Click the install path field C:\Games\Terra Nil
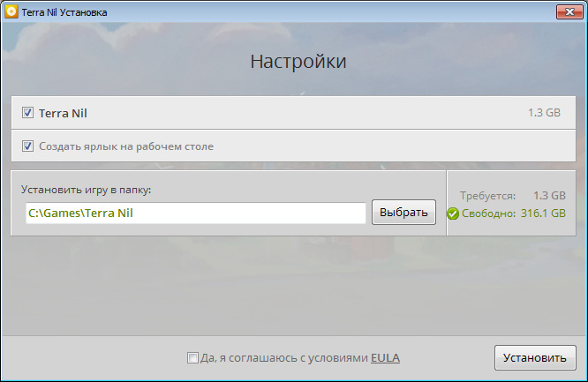Viewport: 588px width, 382px height. point(196,213)
